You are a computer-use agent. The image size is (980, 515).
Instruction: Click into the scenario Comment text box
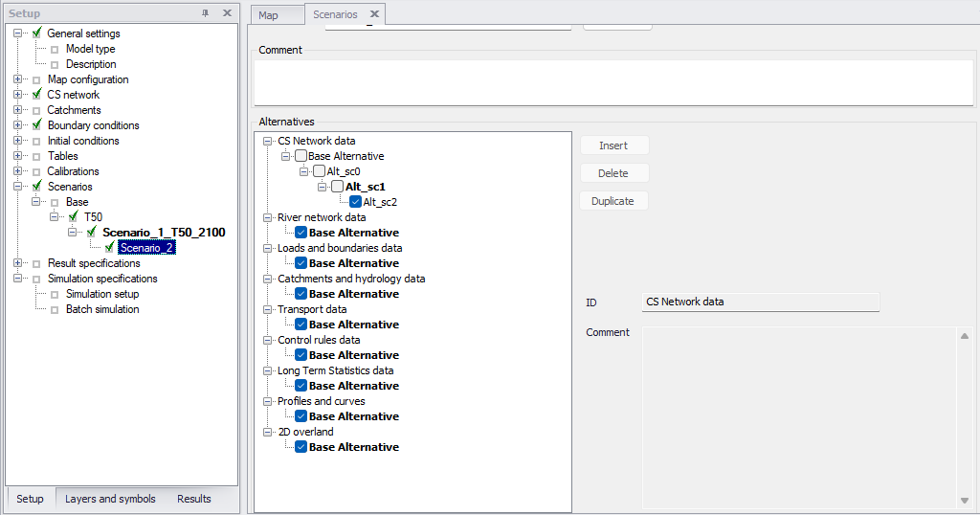point(613,82)
